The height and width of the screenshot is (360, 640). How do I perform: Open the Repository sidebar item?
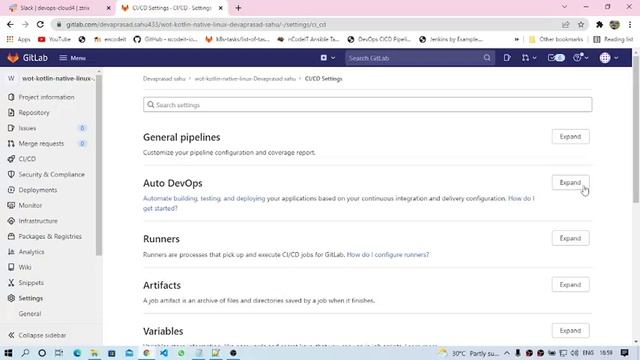point(34,113)
